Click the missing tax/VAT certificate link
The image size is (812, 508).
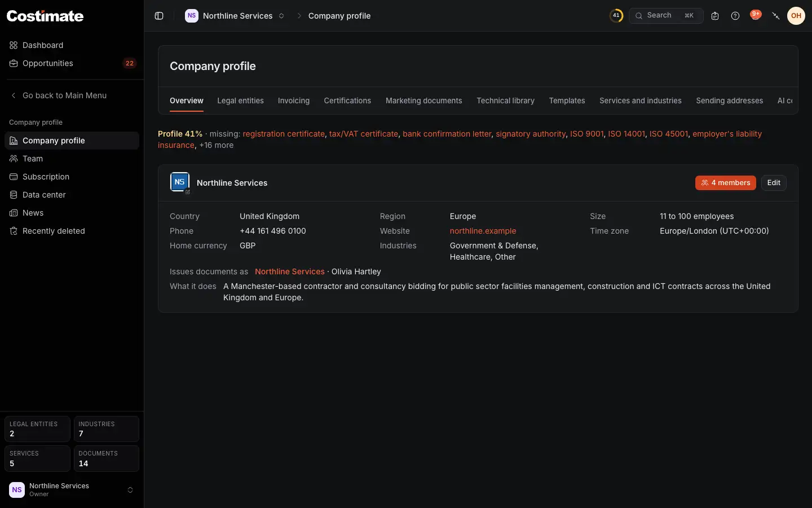point(364,134)
